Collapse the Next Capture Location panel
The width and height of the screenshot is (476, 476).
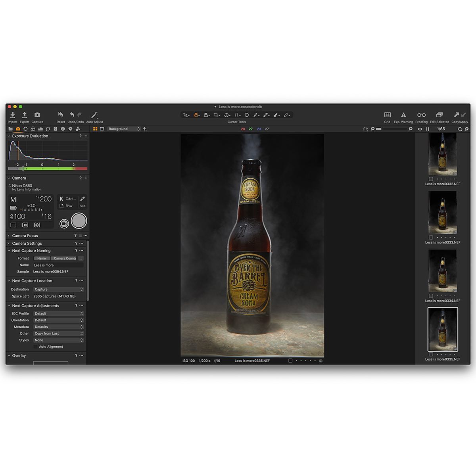9,281
